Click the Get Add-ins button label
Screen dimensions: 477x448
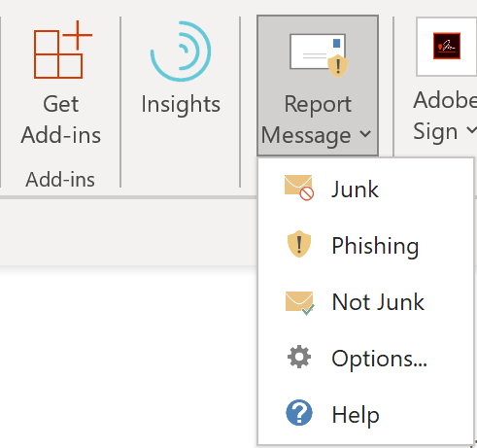61,120
